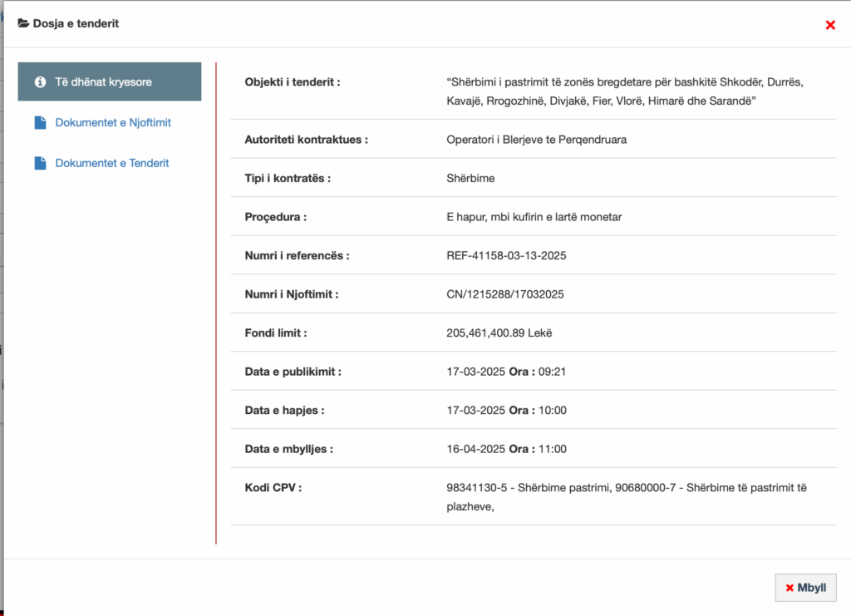Click the notice number CN/1215288/17032025
The image size is (851, 616).
tap(504, 294)
